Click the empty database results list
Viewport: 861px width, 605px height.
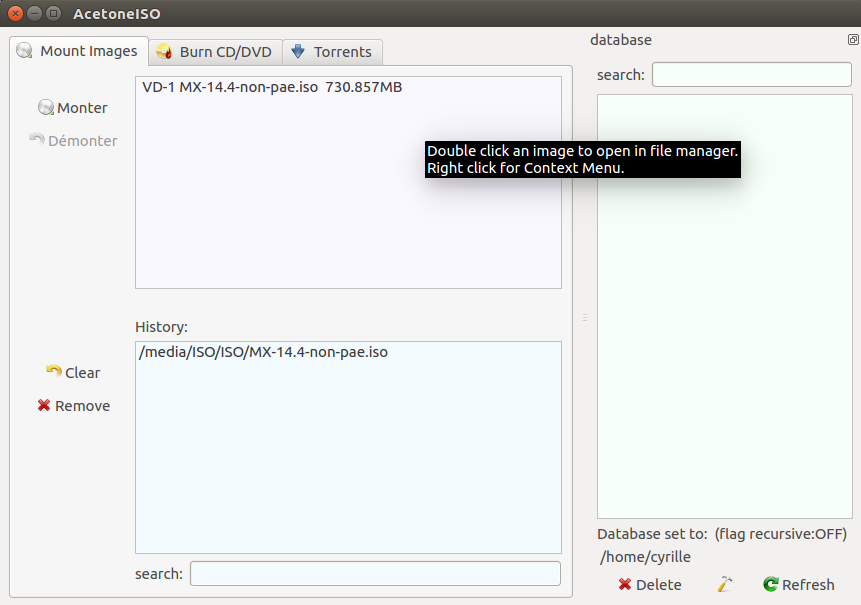click(x=725, y=306)
